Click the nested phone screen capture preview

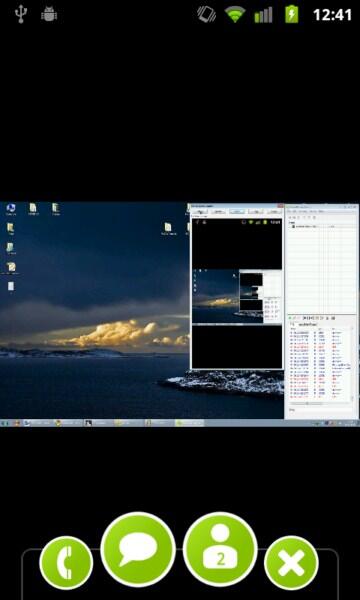[x=237, y=293]
